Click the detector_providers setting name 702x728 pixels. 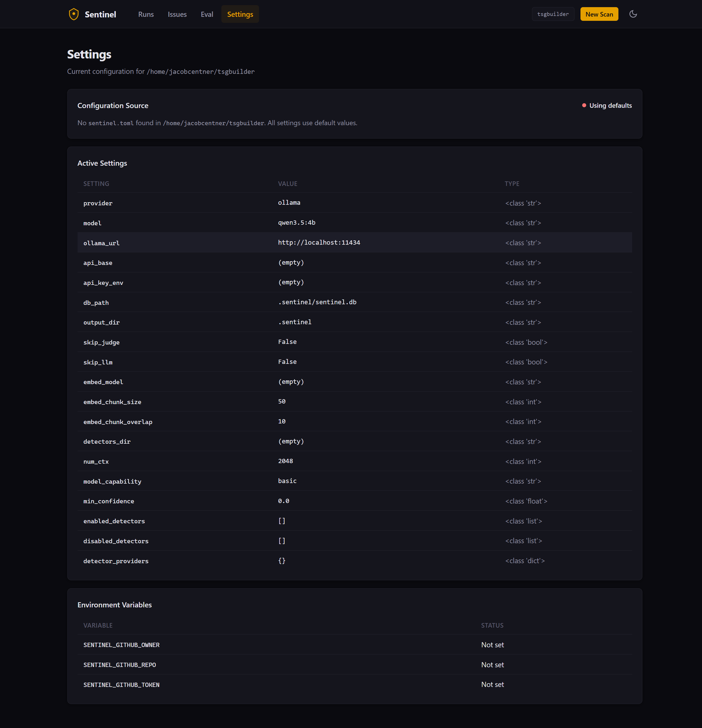116,561
